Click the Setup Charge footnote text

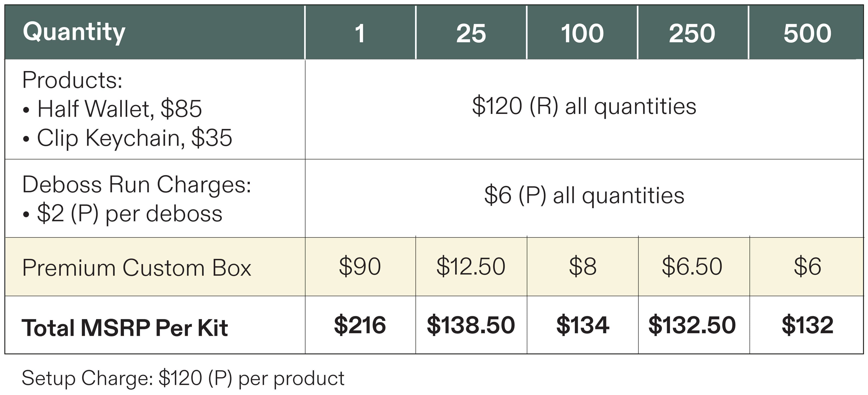(x=183, y=378)
